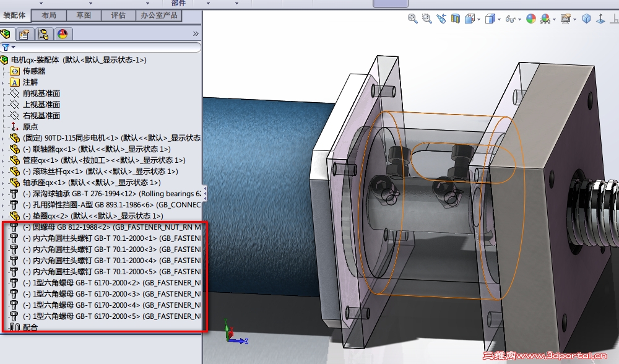Click the 联轴器qx component icon

(15, 149)
